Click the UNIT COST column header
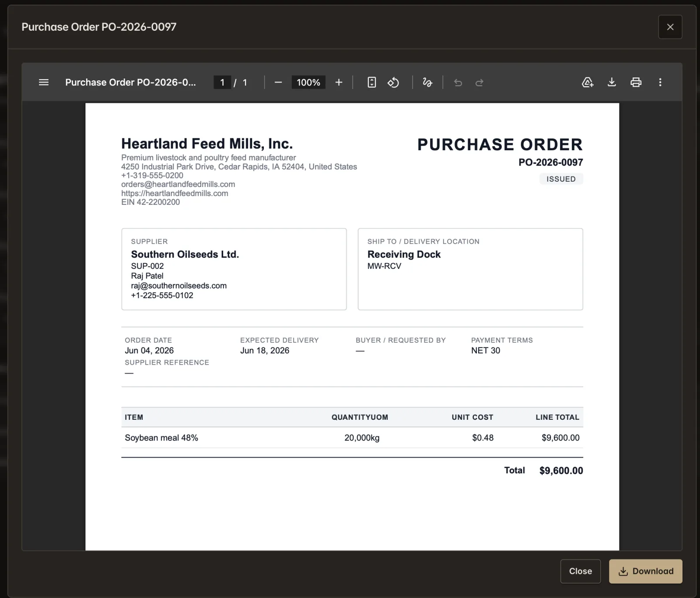Screen dimensions: 700x598 [472, 417]
